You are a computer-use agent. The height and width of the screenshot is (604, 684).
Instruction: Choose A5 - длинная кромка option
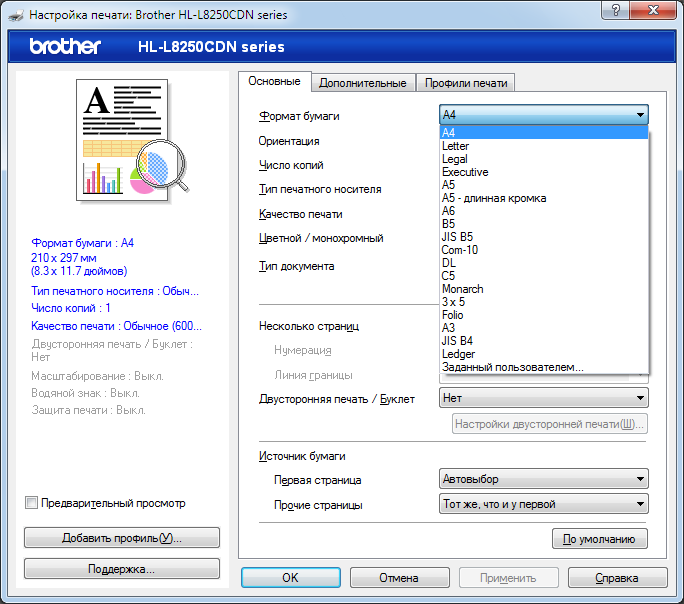pos(544,198)
